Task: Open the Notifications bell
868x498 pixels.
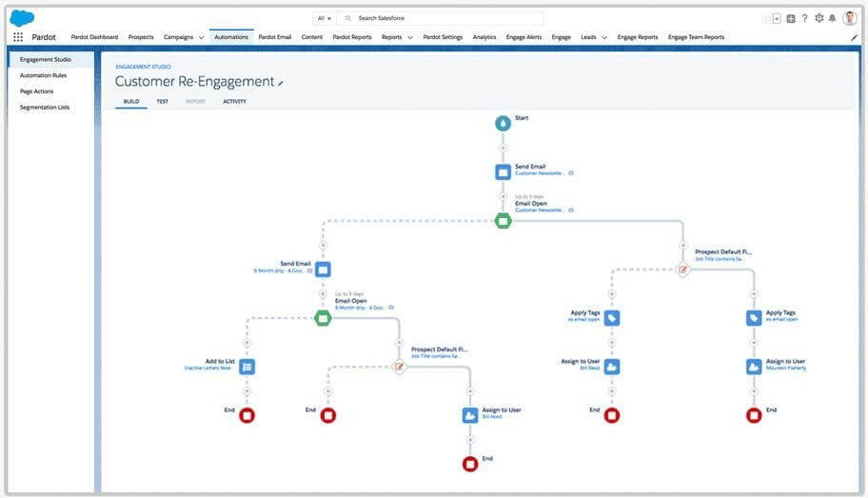Action: click(x=832, y=18)
